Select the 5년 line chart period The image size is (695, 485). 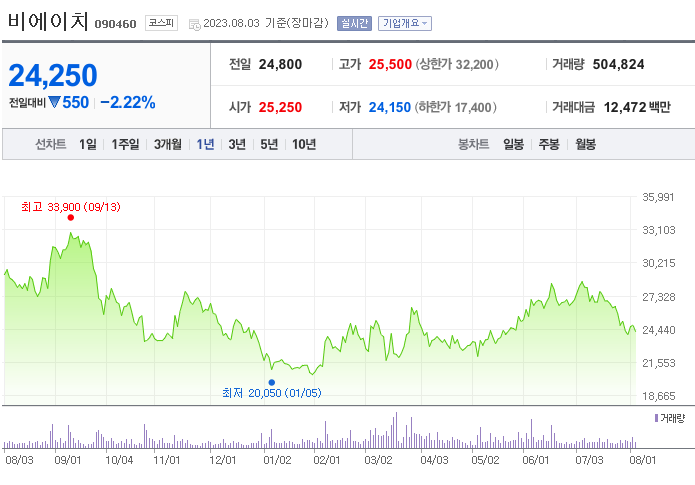pyautogui.click(x=269, y=144)
